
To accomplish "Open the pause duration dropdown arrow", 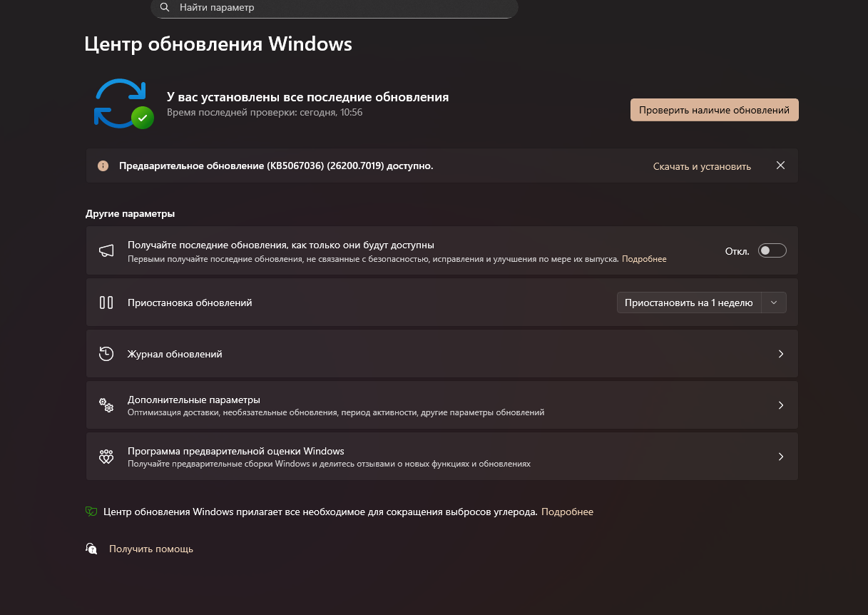I will (774, 303).
